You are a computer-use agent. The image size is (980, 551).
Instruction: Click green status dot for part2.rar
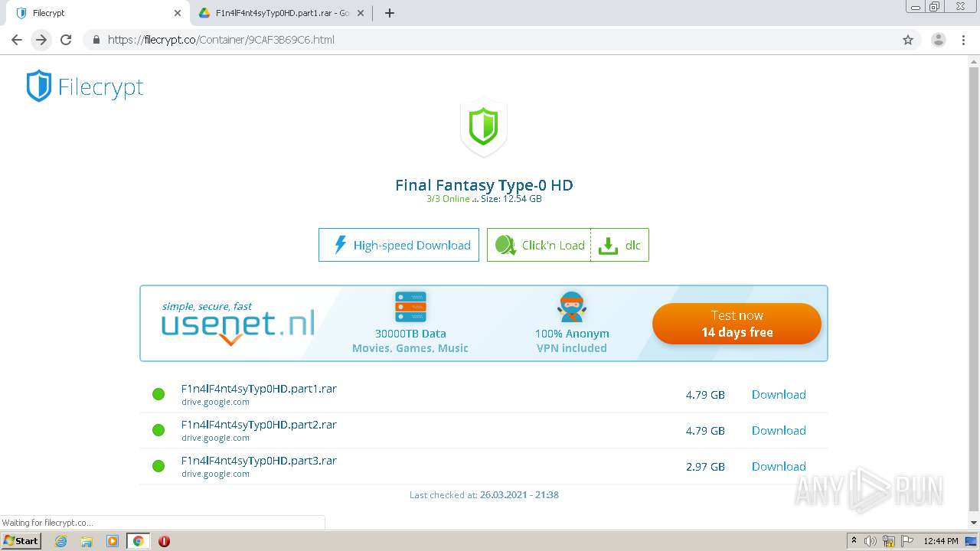tap(158, 430)
